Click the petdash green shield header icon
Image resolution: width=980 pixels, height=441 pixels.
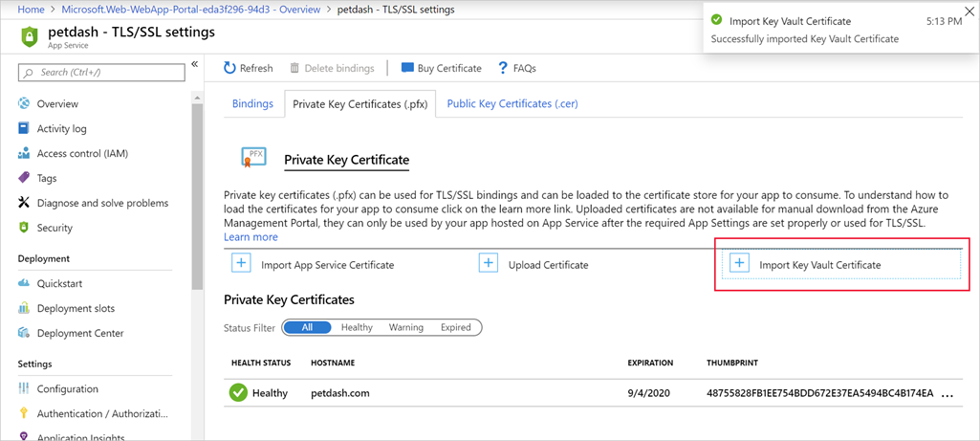pyautogui.click(x=30, y=36)
